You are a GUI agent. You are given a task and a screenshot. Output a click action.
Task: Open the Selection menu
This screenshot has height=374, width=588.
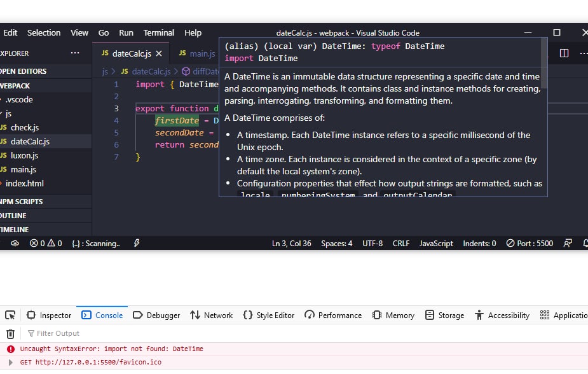coord(43,32)
